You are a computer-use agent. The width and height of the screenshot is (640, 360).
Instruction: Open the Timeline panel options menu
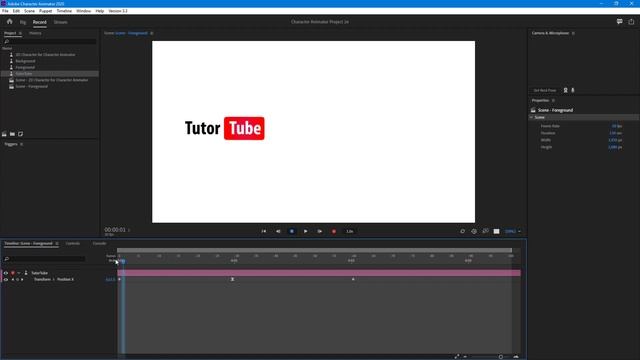click(x=57, y=243)
